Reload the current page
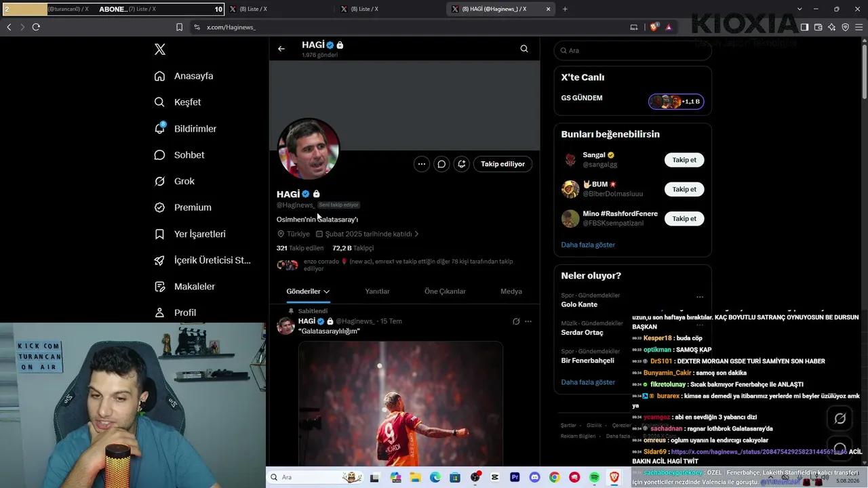This screenshot has height=488, width=868. 36,27
